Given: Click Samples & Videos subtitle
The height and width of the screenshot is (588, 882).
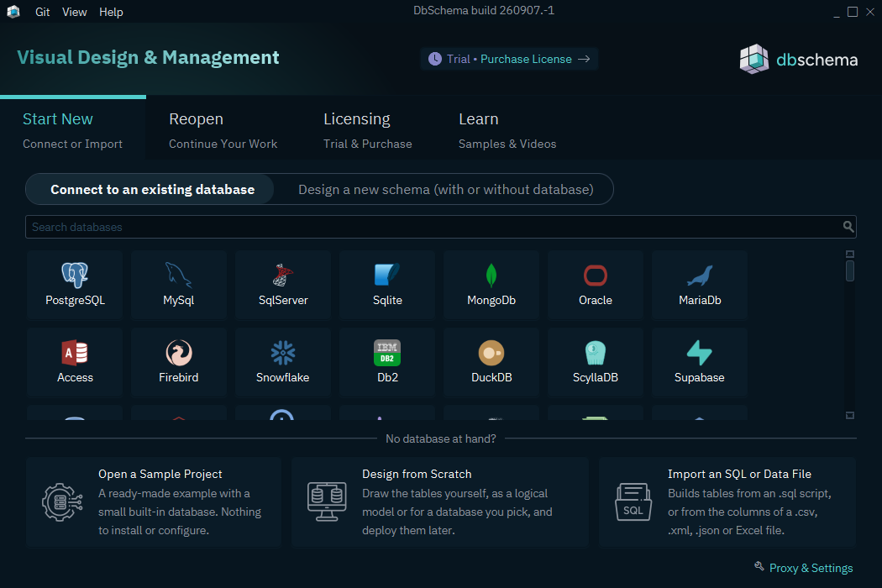Looking at the screenshot, I should point(507,144).
